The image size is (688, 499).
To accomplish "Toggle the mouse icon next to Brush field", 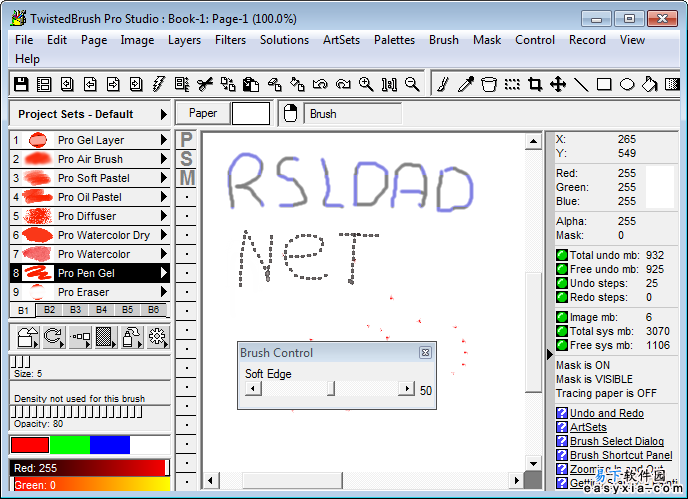I will pos(290,114).
